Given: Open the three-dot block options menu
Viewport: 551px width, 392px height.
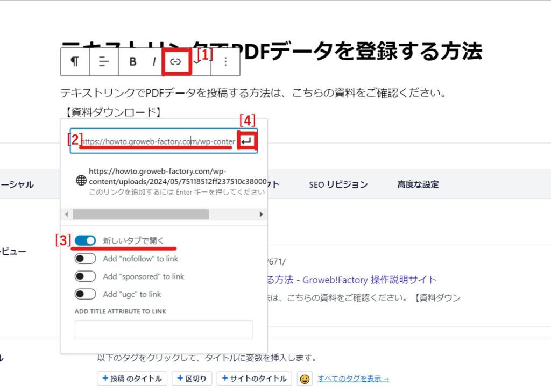Looking at the screenshot, I should 225,61.
